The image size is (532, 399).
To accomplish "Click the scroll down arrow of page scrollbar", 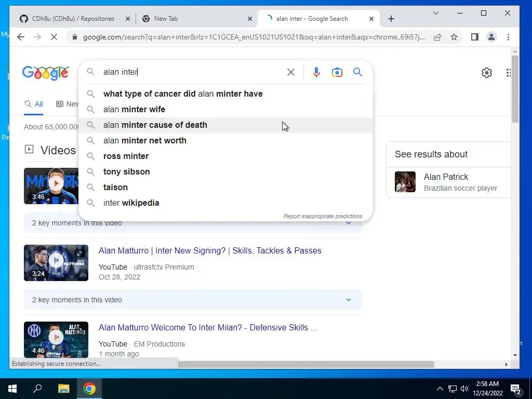I will tap(515, 355).
